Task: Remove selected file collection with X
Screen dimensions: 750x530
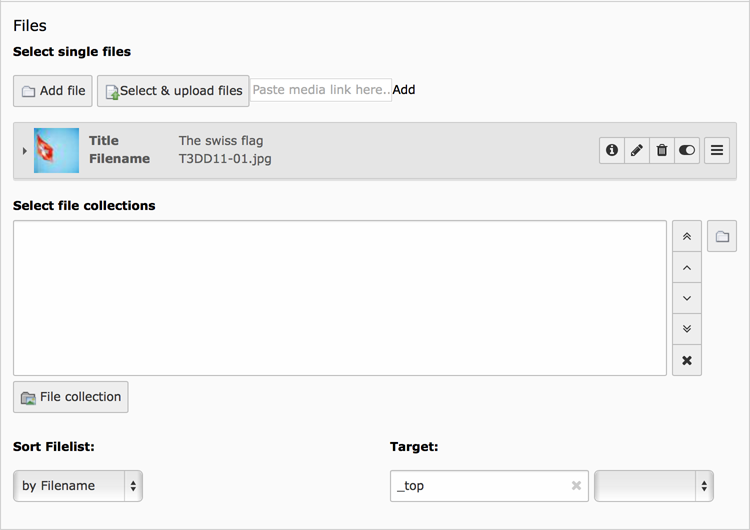Action: [687, 360]
